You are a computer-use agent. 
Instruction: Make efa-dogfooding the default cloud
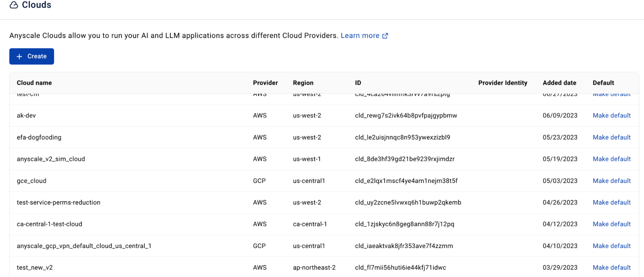(x=611, y=137)
